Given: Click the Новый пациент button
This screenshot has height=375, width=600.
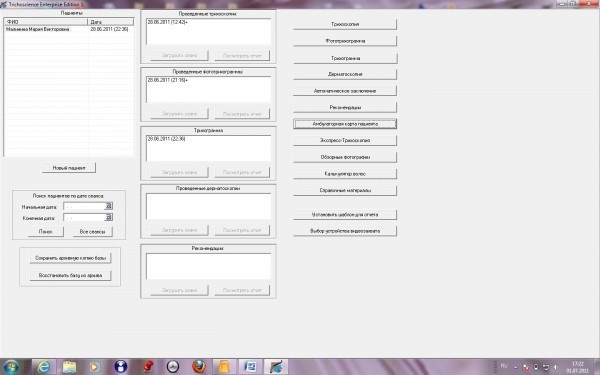Looking at the screenshot, I should pos(69,168).
